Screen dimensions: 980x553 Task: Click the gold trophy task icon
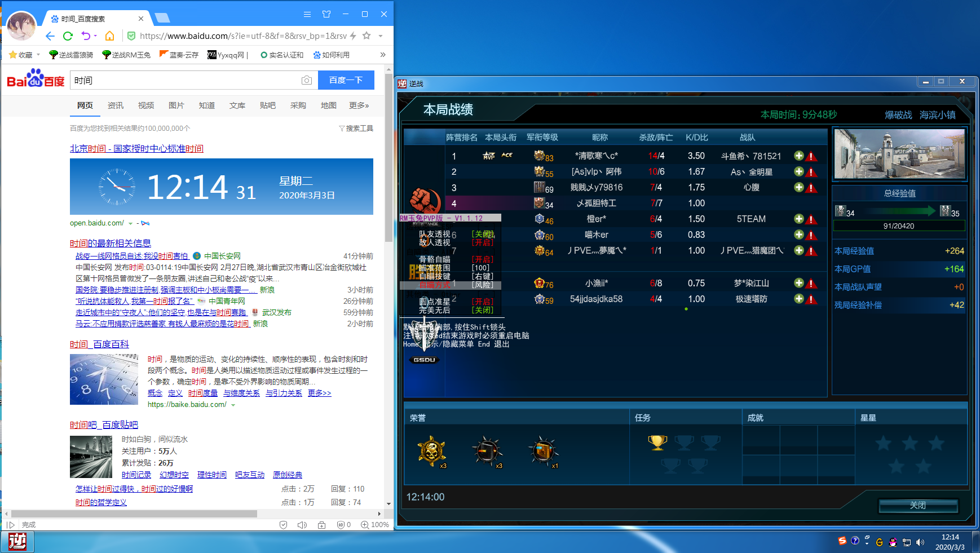coord(657,442)
